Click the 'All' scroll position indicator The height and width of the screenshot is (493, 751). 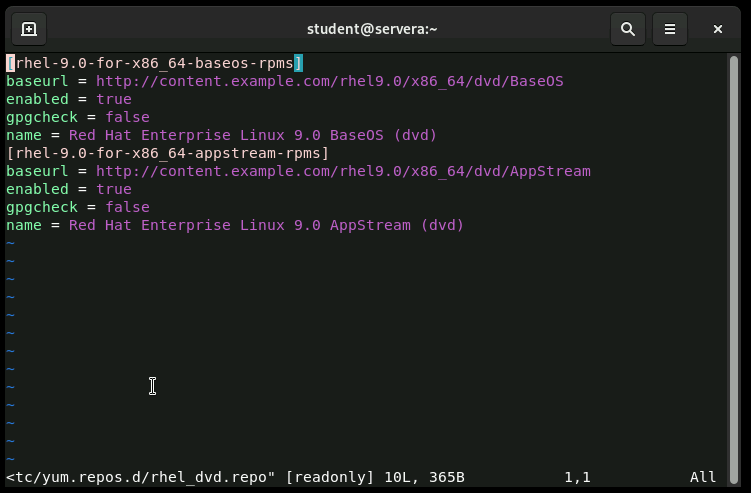click(x=702, y=477)
